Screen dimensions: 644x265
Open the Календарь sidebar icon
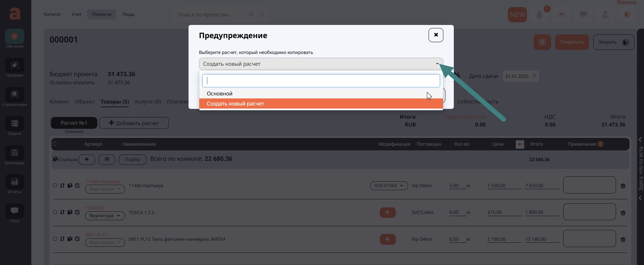click(x=14, y=153)
